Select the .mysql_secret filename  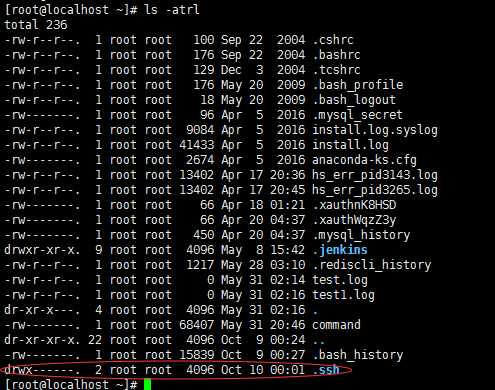pos(358,115)
